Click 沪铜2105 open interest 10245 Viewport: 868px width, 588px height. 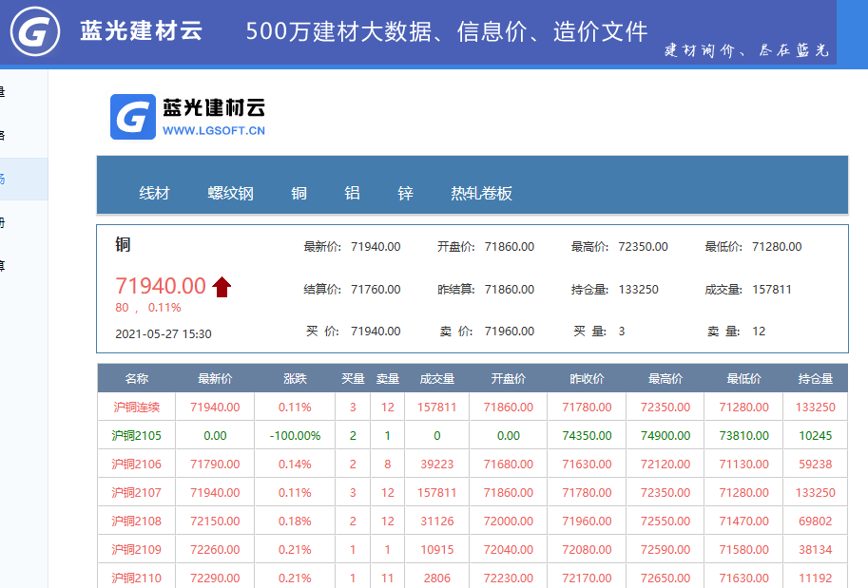point(816,436)
